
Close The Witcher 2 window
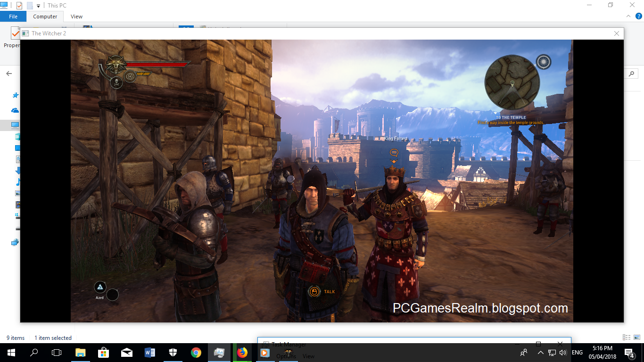[617, 33]
